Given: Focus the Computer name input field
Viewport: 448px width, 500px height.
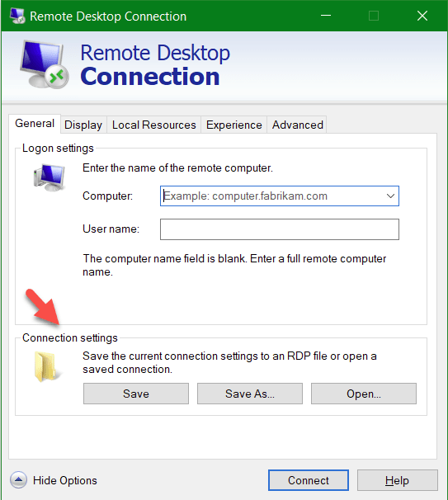Looking at the screenshot, I should pyautogui.click(x=280, y=196).
